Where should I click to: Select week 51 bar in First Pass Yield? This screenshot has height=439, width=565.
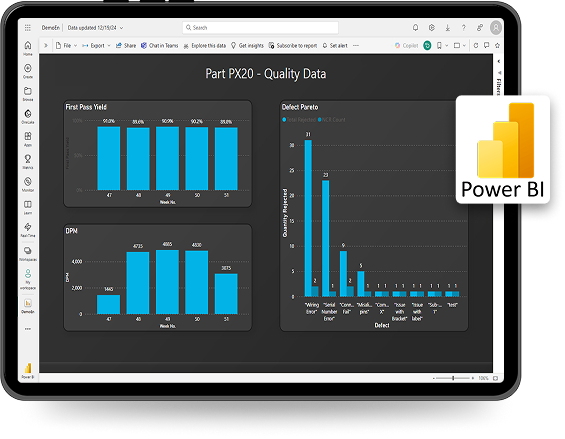226,159
